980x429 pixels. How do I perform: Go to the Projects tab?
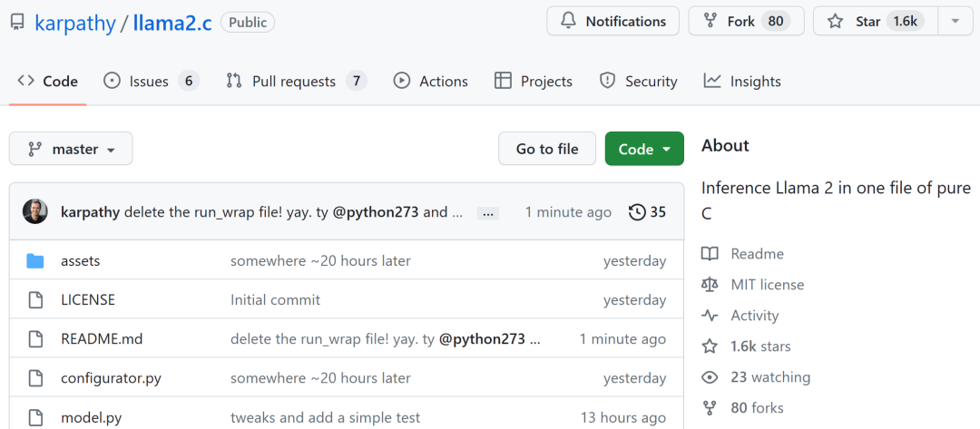[534, 82]
